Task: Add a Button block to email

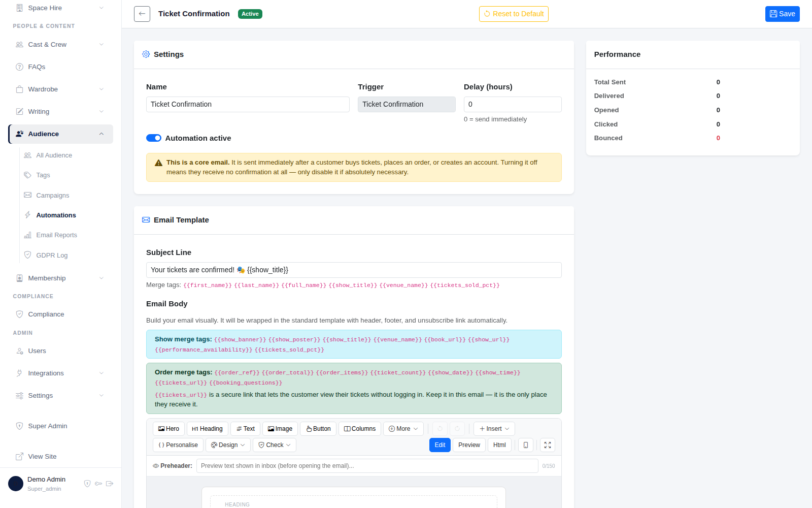Action: (318, 429)
